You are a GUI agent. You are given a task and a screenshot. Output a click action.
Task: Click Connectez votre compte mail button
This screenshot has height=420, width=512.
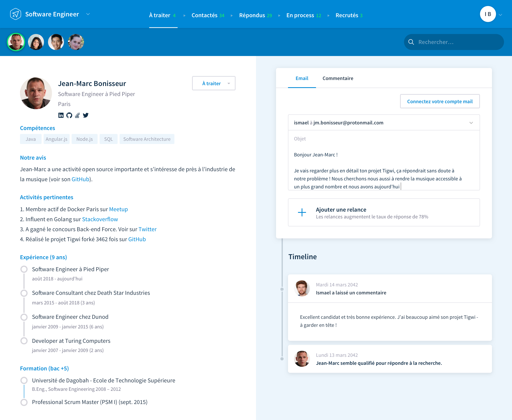point(439,101)
